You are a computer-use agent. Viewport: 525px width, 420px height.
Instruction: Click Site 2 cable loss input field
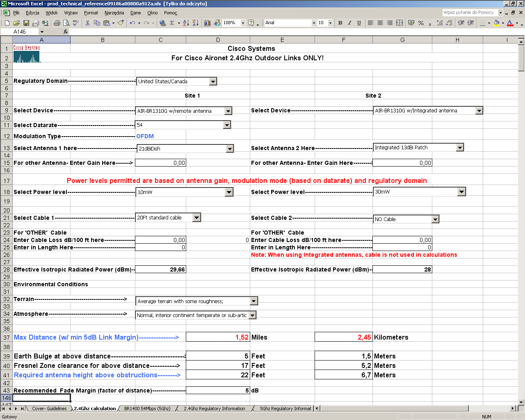point(402,240)
